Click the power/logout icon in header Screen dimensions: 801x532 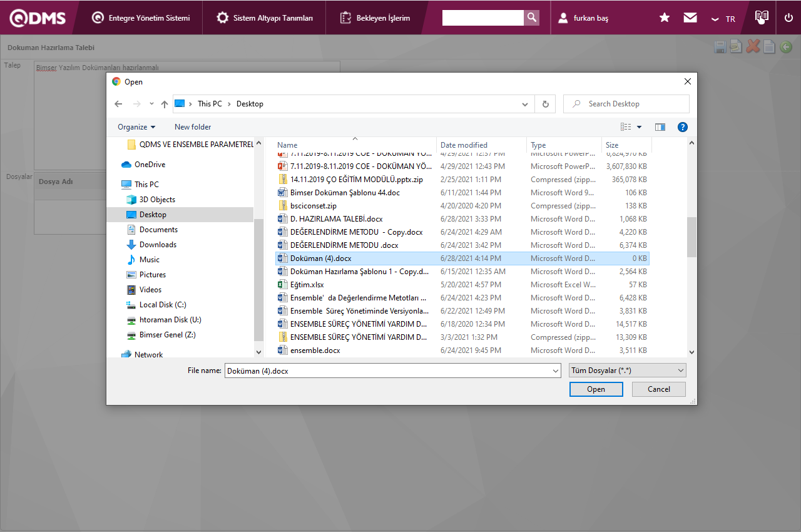[x=788, y=18]
